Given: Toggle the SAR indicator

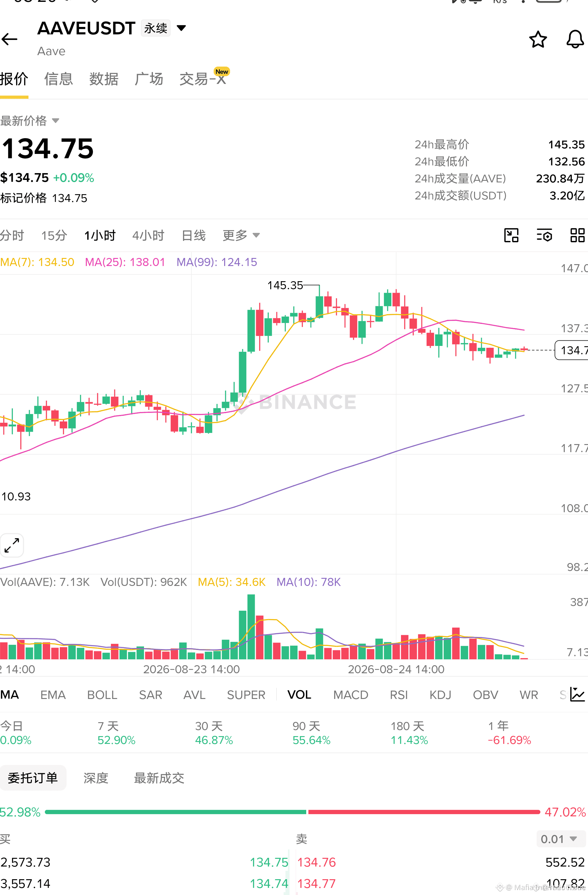Looking at the screenshot, I should tap(150, 695).
